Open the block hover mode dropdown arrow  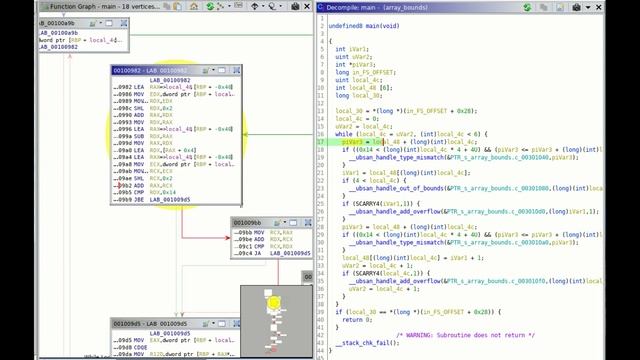click(x=280, y=7)
